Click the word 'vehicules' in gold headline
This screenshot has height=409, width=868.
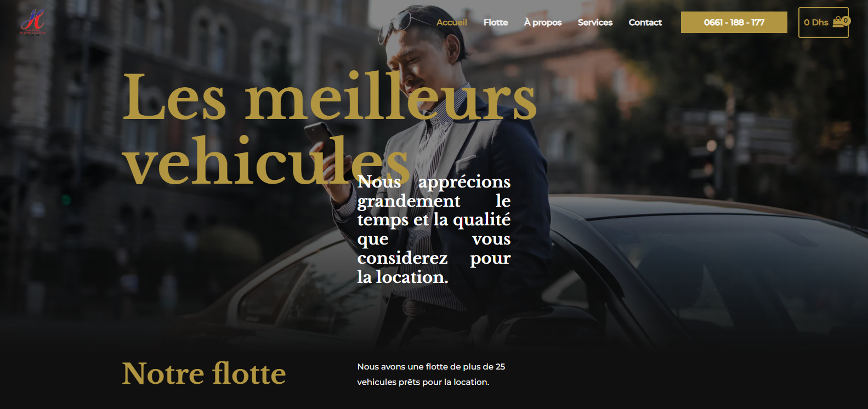tap(266, 162)
